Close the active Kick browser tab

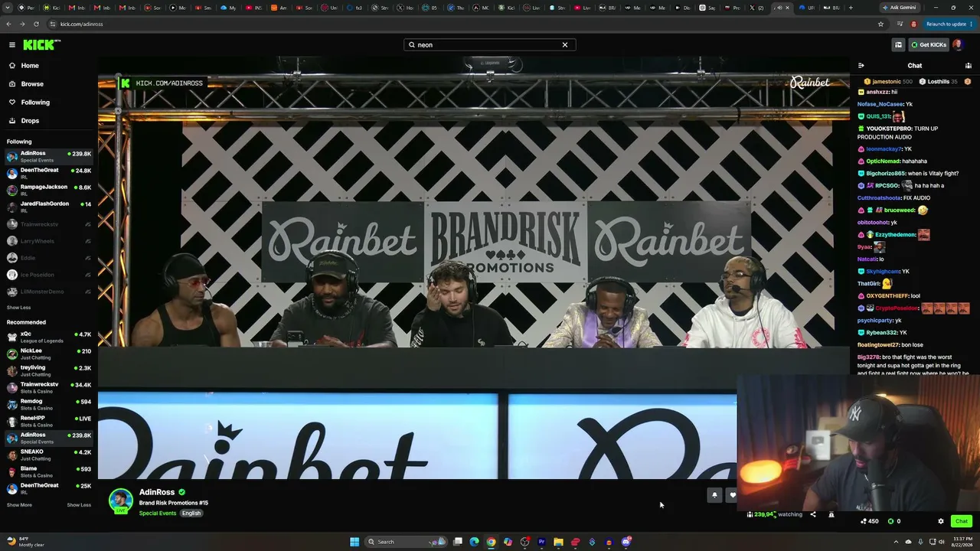pos(789,8)
